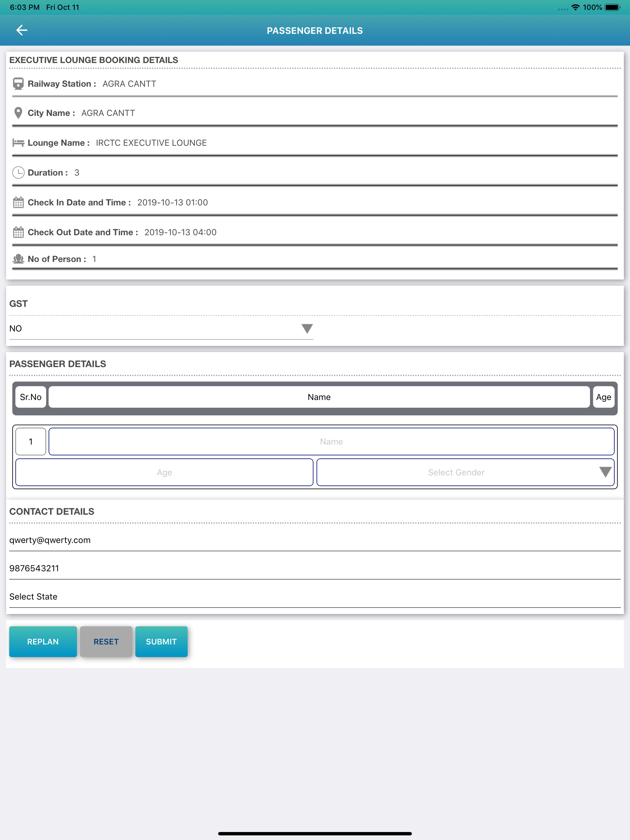Tap the Wi-Fi status icon

[575, 7]
